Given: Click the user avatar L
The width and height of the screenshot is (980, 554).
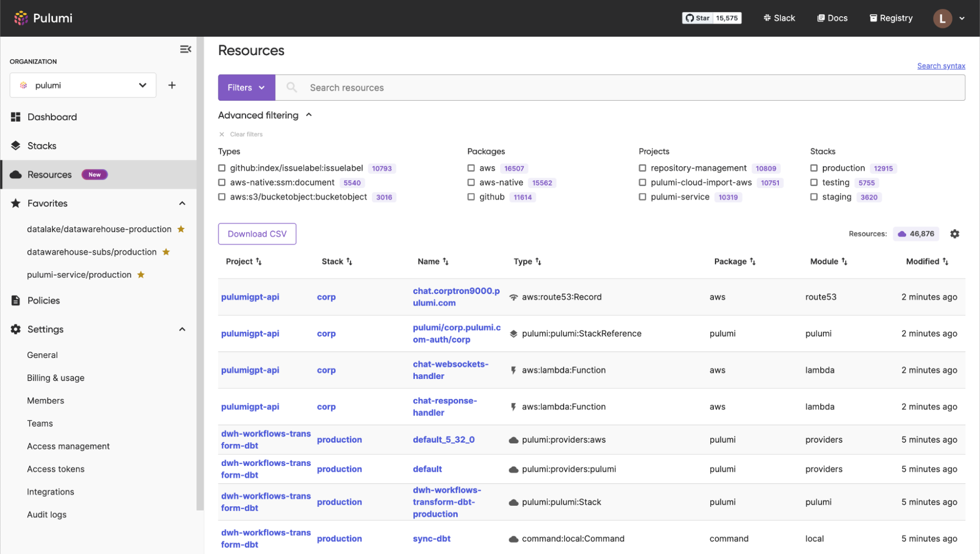Looking at the screenshot, I should (x=942, y=18).
